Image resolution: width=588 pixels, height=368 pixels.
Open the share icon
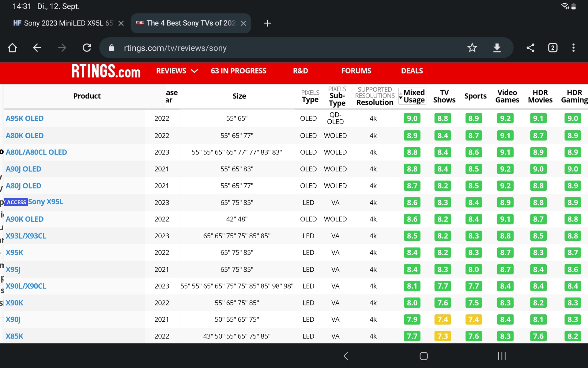pos(530,48)
